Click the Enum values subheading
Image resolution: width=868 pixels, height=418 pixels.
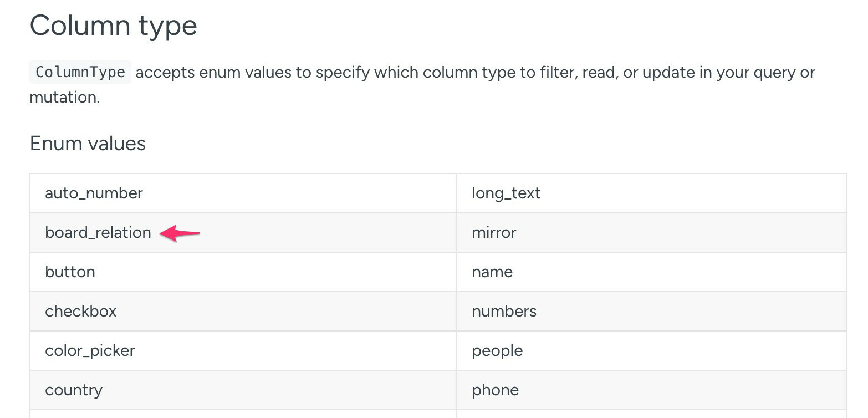pyautogui.click(x=88, y=143)
